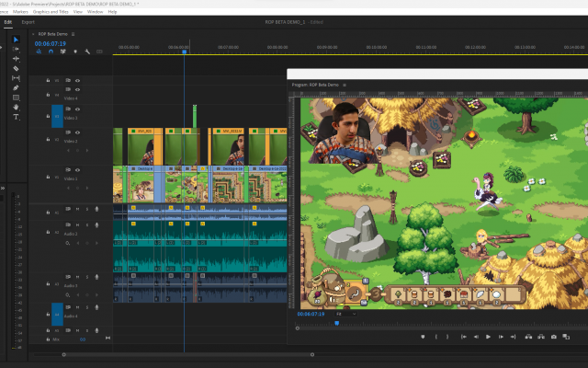This screenshot has width=588, height=368.
Task: Switch to the Edit workspace tab
Action: (x=8, y=22)
